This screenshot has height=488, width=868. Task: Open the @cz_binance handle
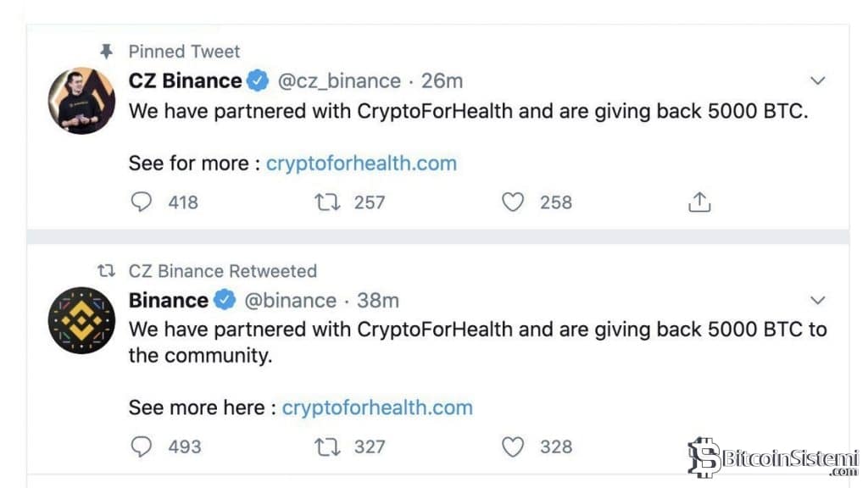[339, 81]
